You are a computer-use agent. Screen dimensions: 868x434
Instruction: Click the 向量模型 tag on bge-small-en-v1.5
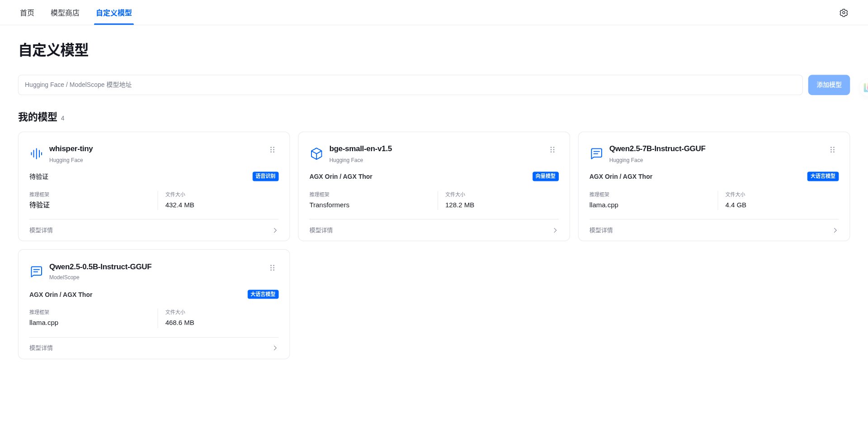[x=546, y=176]
